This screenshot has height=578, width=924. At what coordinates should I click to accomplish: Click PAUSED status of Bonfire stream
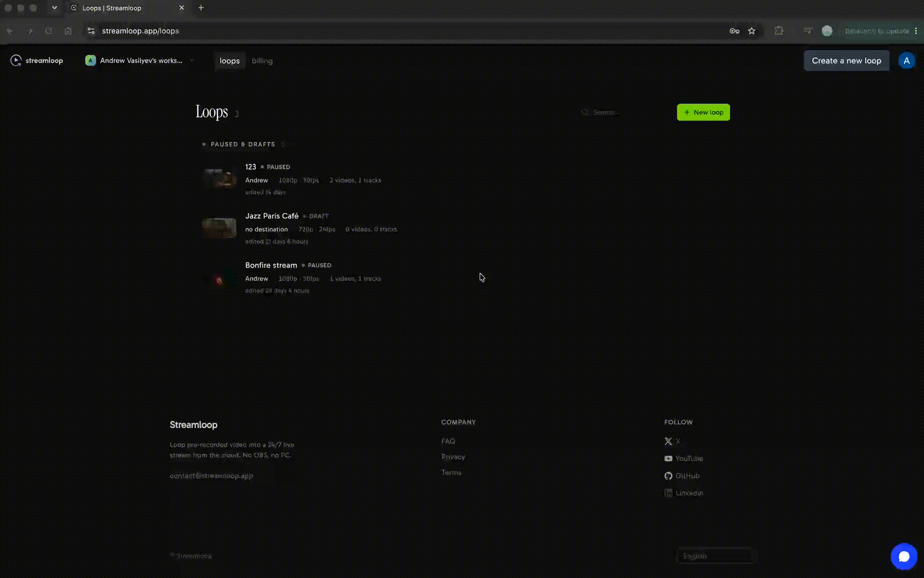pos(319,265)
